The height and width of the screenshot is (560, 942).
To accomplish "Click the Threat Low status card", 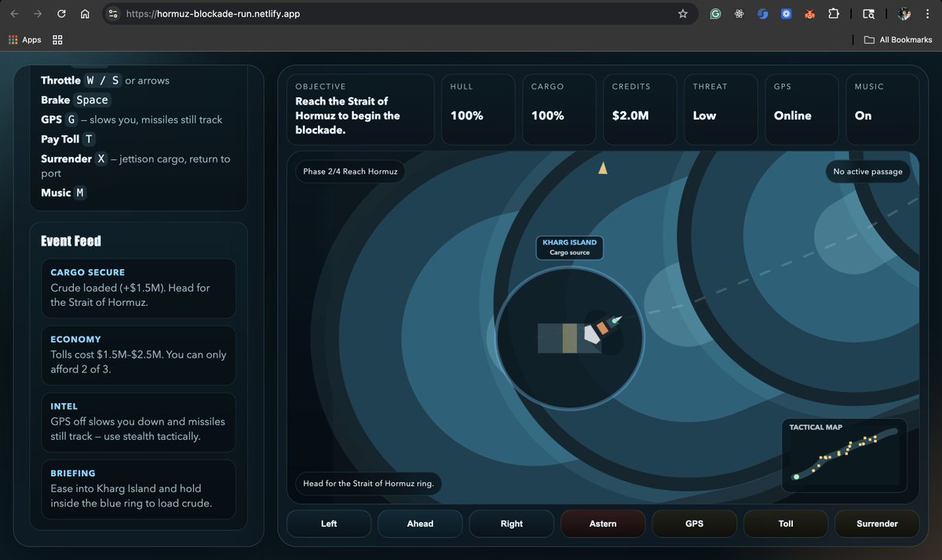I will point(721,109).
